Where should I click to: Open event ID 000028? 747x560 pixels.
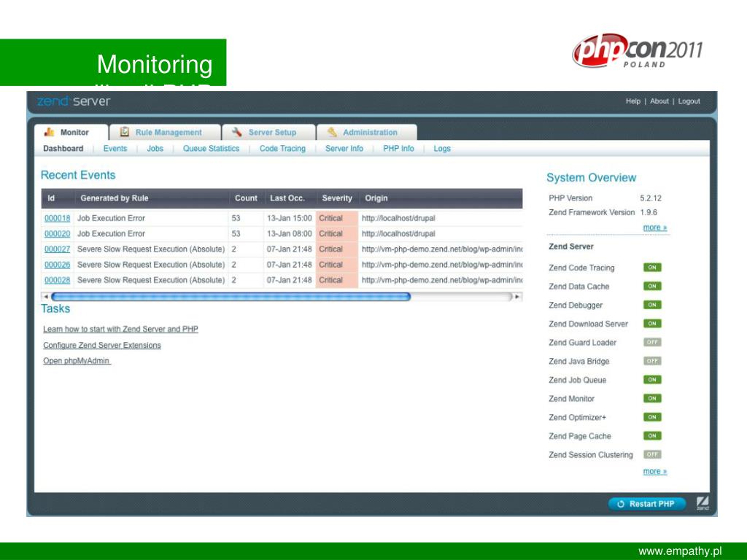click(x=57, y=280)
